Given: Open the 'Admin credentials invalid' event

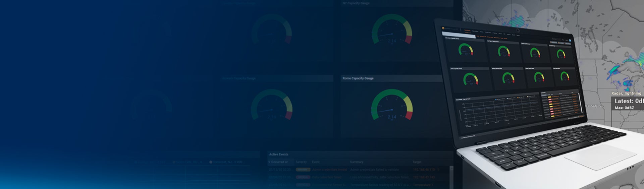Looking at the screenshot, I should click(x=329, y=170).
